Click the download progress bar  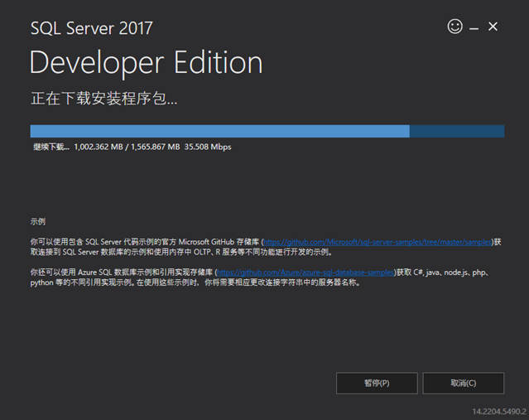[x=267, y=132]
